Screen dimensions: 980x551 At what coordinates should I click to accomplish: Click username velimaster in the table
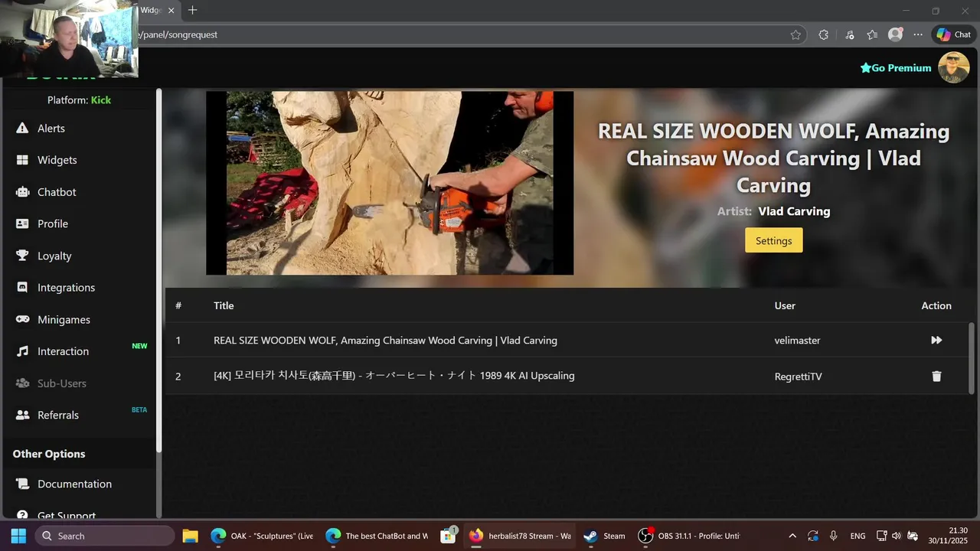click(x=797, y=341)
